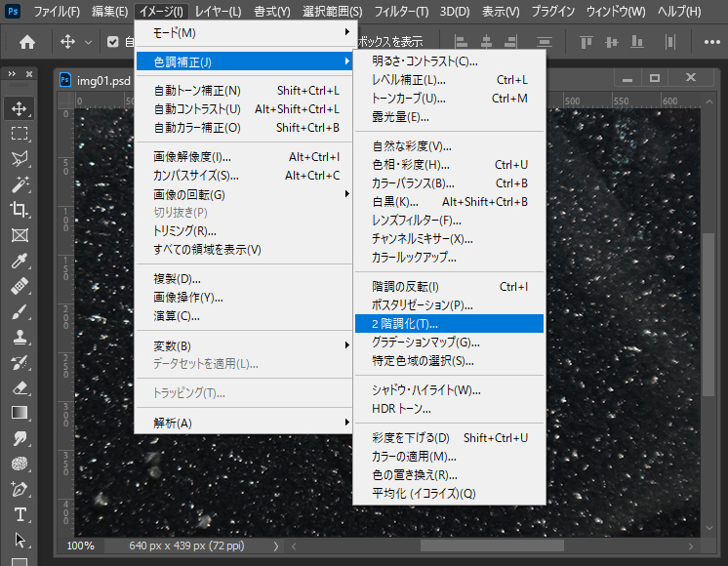This screenshot has height=566, width=728.
Task: Choose 2 階調化(T)... menu item
Action: click(449, 324)
